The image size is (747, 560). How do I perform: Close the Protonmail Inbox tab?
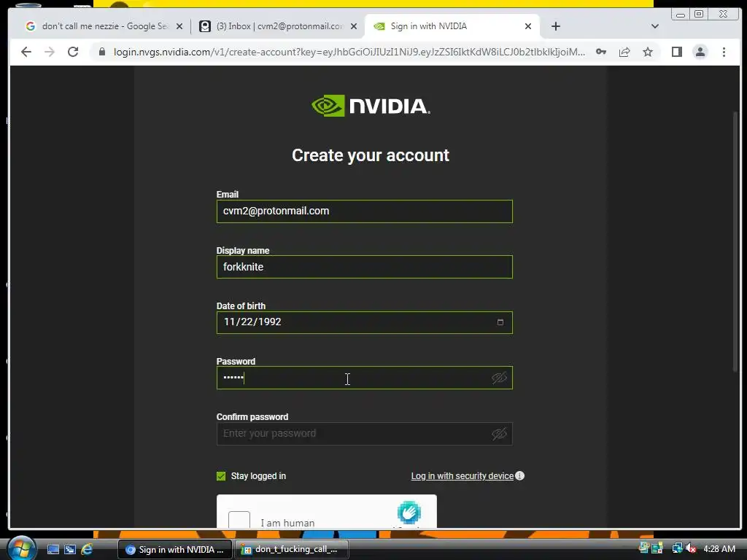(354, 26)
